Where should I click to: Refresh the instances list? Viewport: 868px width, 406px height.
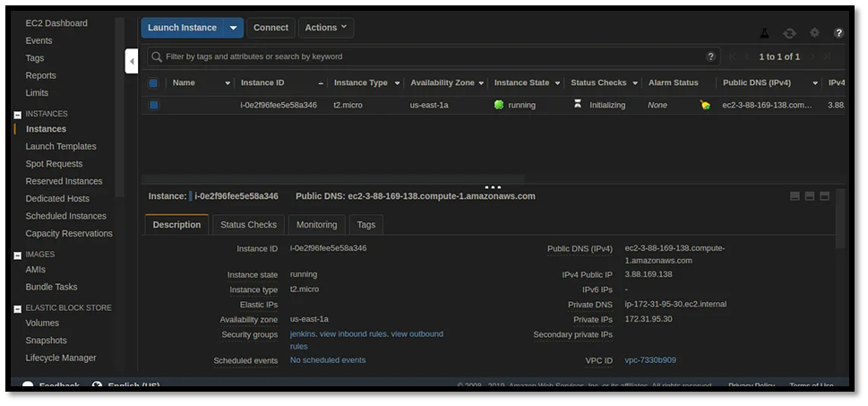tap(789, 32)
